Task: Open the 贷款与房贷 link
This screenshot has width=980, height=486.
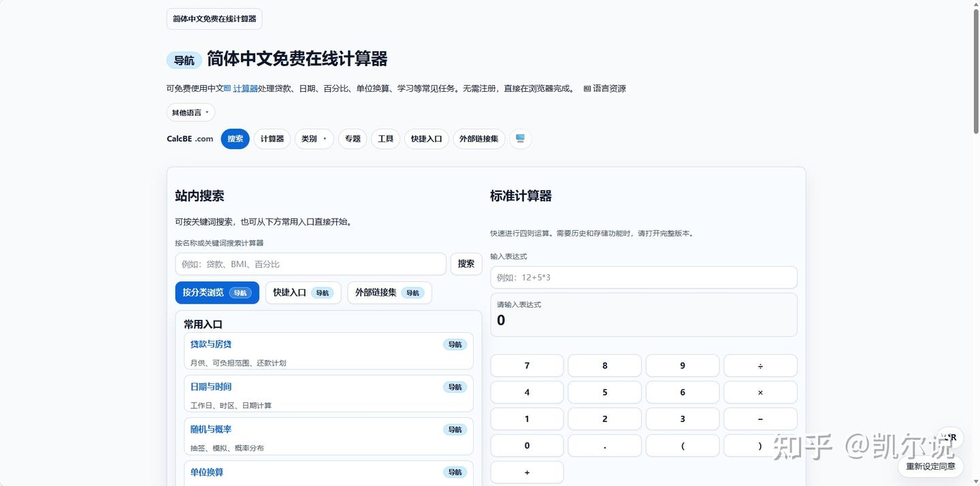Action: (211, 344)
